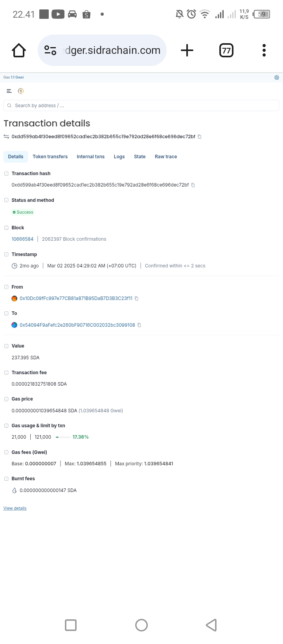Viewport: 283px width, 644px height.
Task: Open the browser three-dot menu
Action: [264, 50]
